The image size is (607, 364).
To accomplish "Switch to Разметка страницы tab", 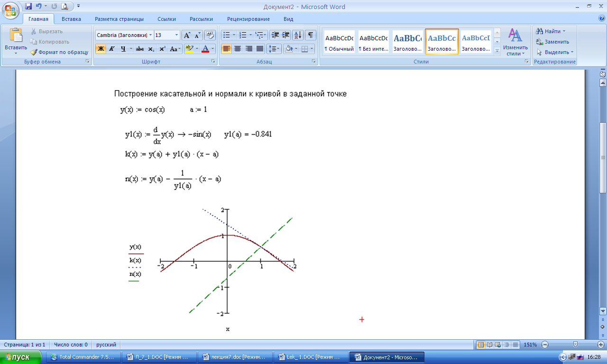I will [119, 19].
